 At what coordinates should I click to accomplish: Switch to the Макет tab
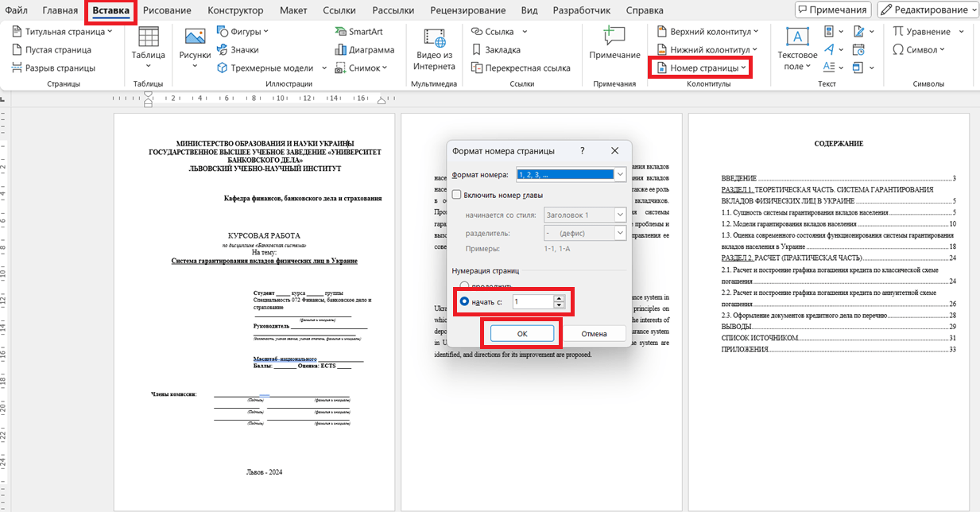coord(293,10)
